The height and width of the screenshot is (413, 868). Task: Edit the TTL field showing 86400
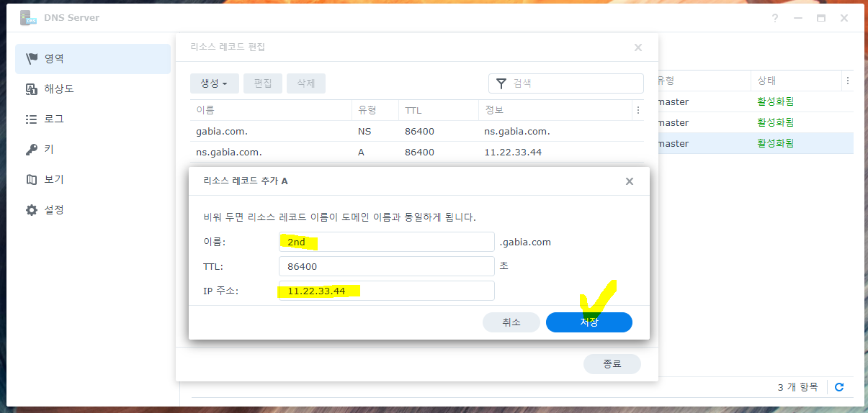click(x=387, y=266)
